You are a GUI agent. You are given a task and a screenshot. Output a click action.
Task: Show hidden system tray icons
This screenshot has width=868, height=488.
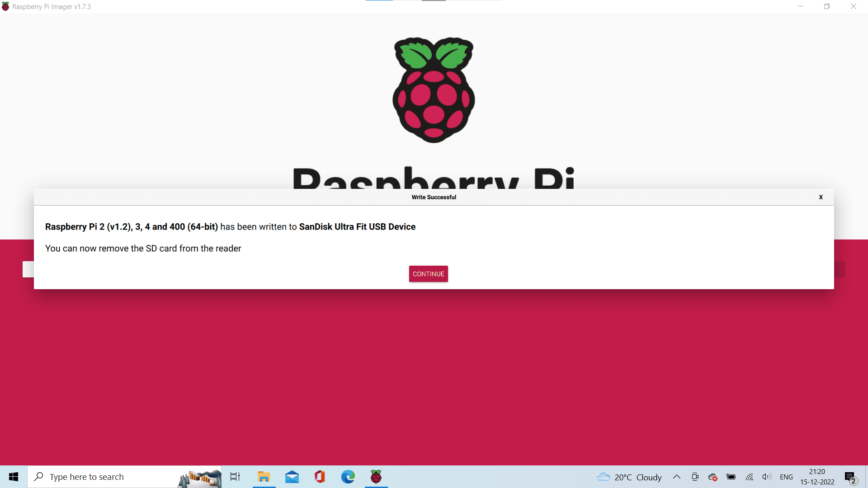677,477
